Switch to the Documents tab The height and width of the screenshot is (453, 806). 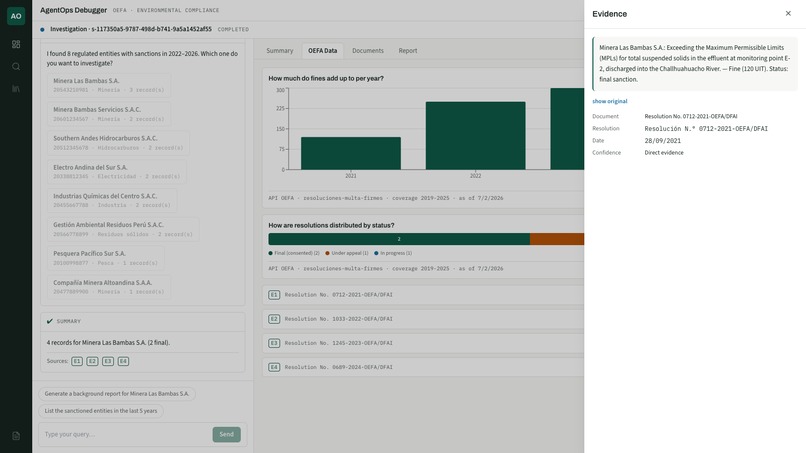368,50
